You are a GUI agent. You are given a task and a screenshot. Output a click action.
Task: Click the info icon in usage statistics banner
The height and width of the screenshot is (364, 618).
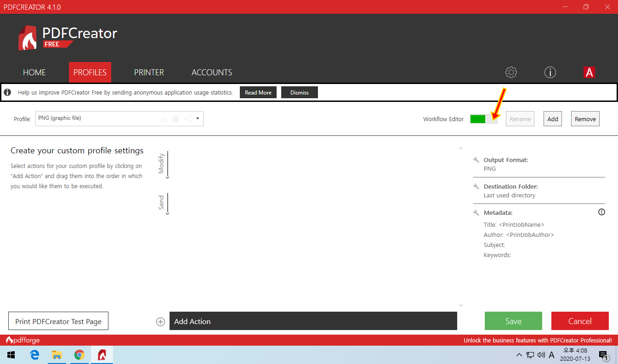pos(7,92)
